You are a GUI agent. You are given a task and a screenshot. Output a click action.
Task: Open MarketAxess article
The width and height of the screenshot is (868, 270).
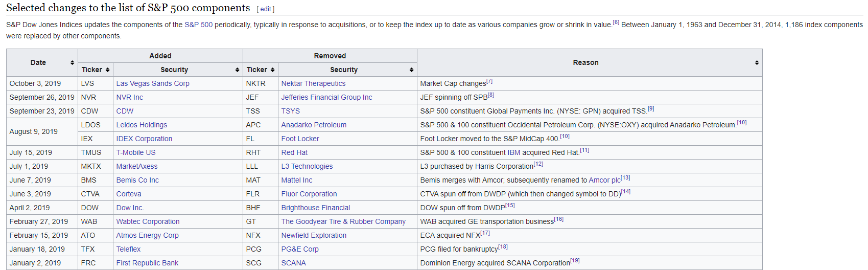[137, 166]
